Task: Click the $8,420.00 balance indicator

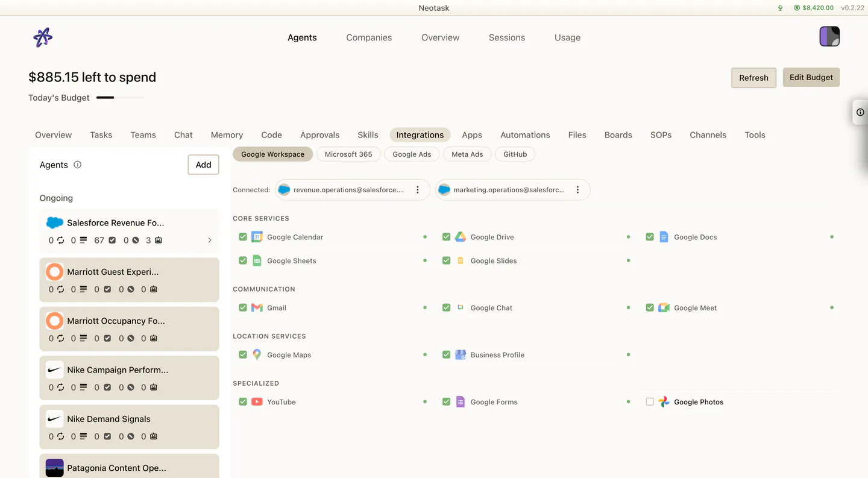Action: pos(814,8)
